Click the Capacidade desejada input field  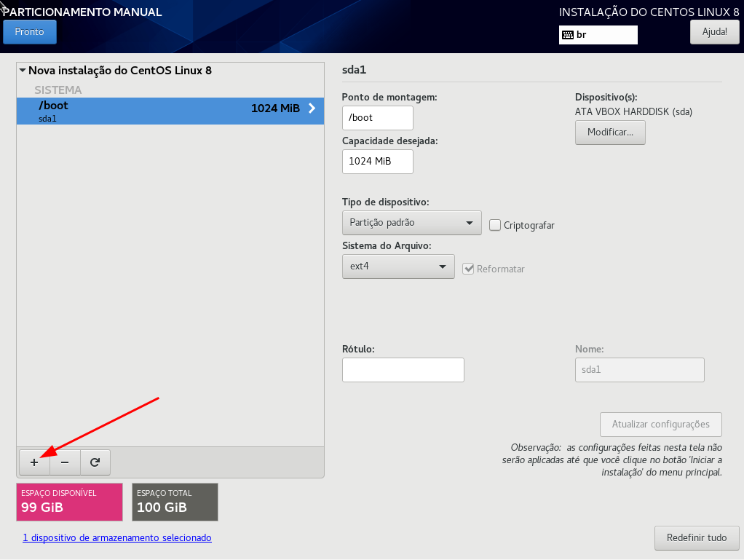(x=378, y=162)
